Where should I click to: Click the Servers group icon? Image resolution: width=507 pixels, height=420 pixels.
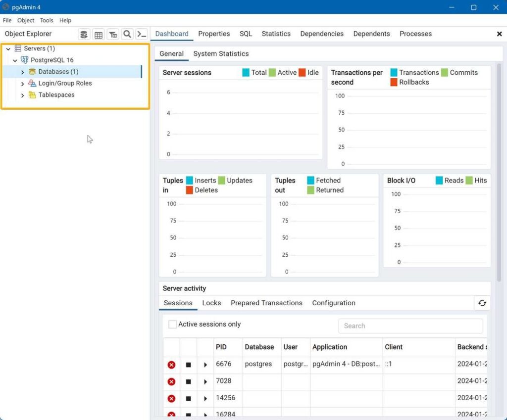(x=18, y=48)
